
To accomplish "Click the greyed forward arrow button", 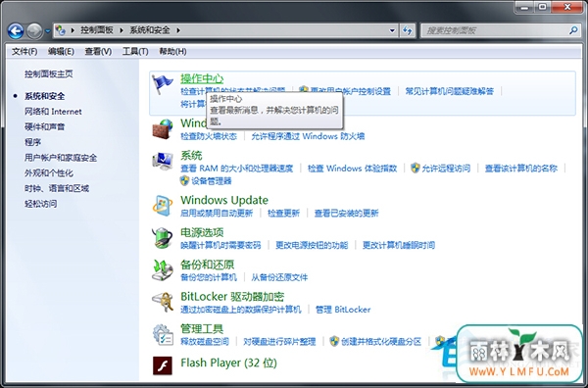I will click(x=34, y=31).
